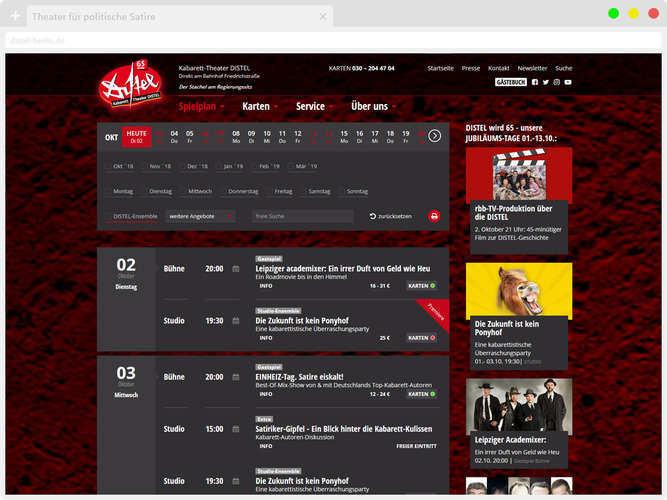Click the calendar icon beside Bühne 20:00 Leipziger academixer

[x=236, y=268]
